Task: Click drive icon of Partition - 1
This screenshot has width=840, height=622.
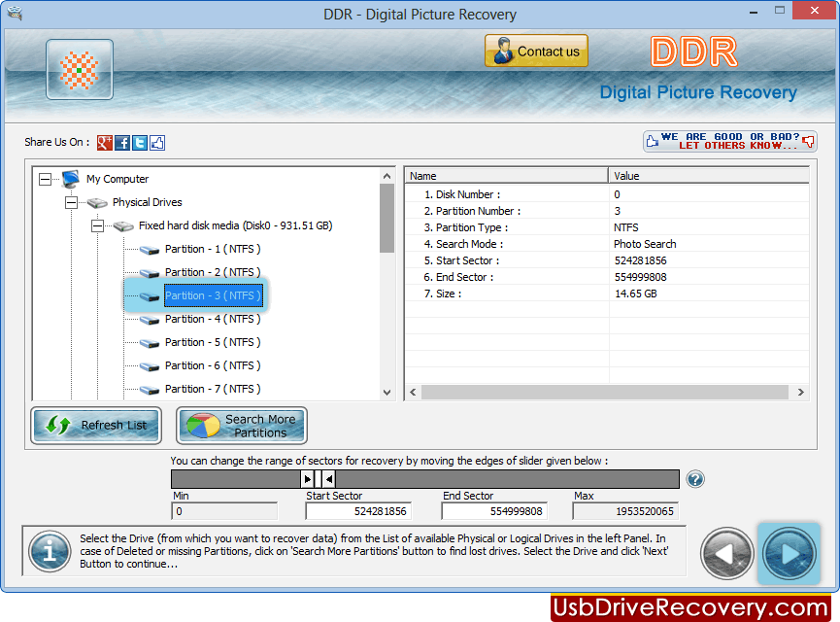Action: pos(150,250)
